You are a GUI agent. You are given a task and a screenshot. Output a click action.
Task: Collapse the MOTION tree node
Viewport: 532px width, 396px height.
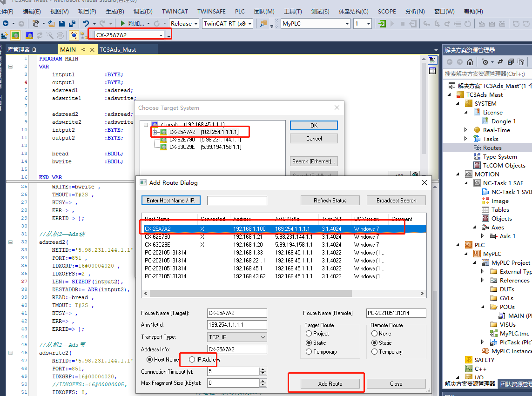pos(458,174)
